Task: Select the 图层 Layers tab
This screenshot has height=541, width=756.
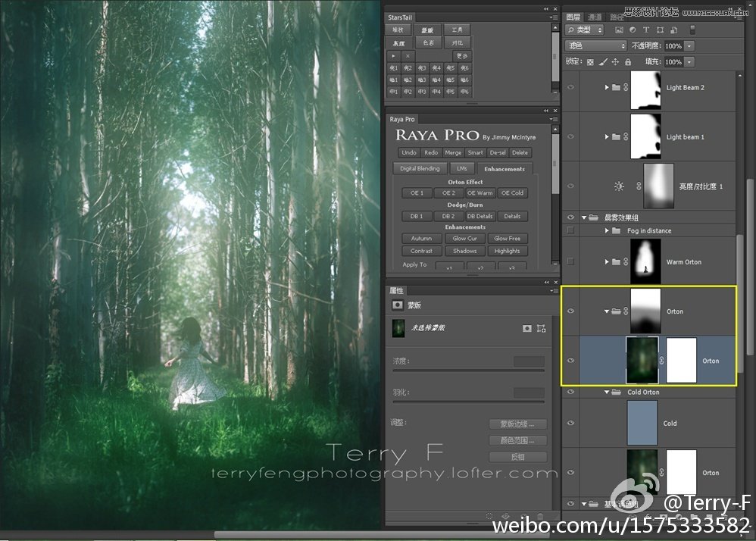Action: coord(573,17)
